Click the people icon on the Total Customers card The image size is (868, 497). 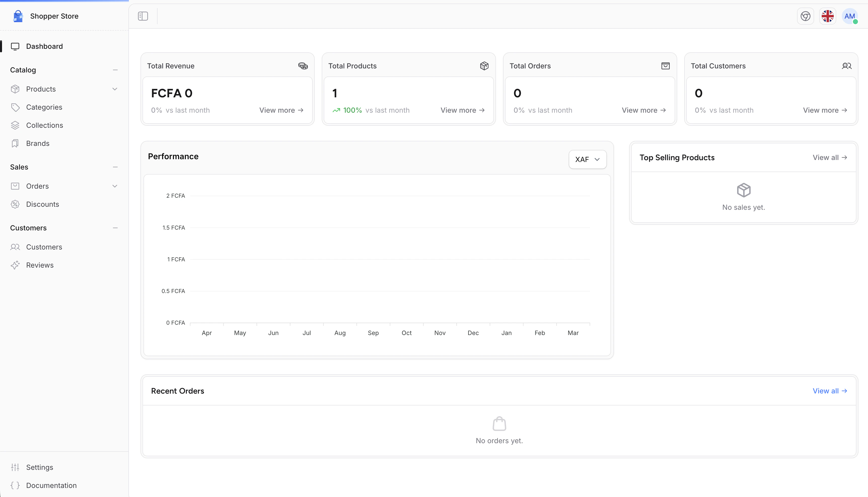(847, 66)
